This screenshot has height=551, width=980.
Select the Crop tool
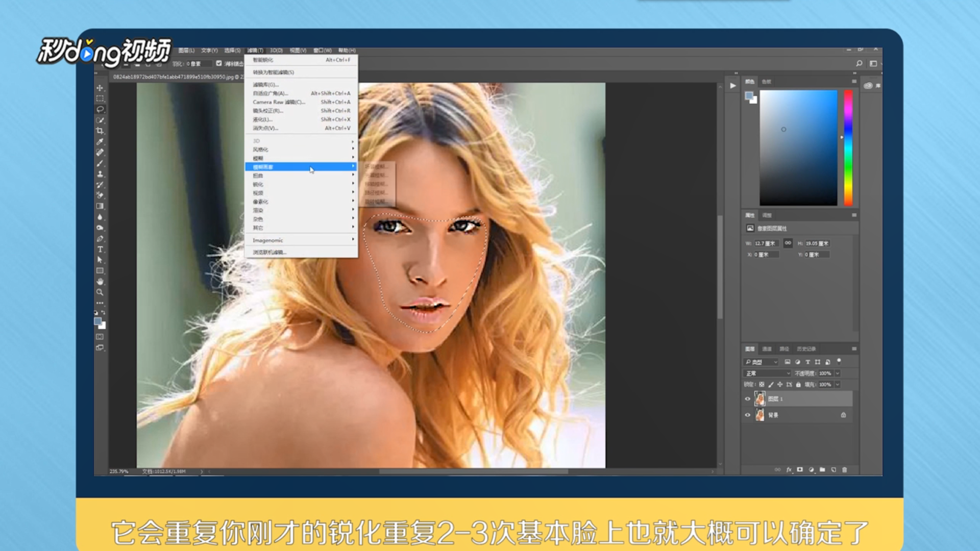pos(100,131)
